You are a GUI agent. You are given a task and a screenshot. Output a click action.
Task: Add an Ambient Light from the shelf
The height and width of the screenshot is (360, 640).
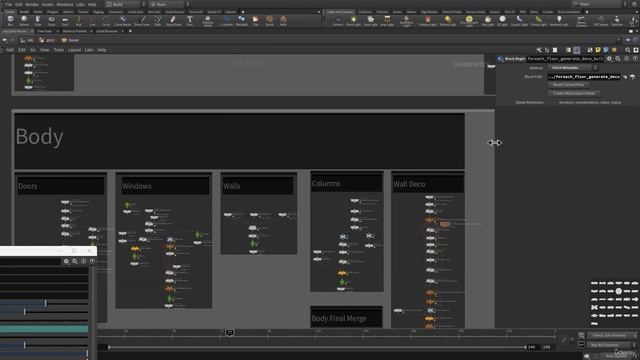[559, 20]
